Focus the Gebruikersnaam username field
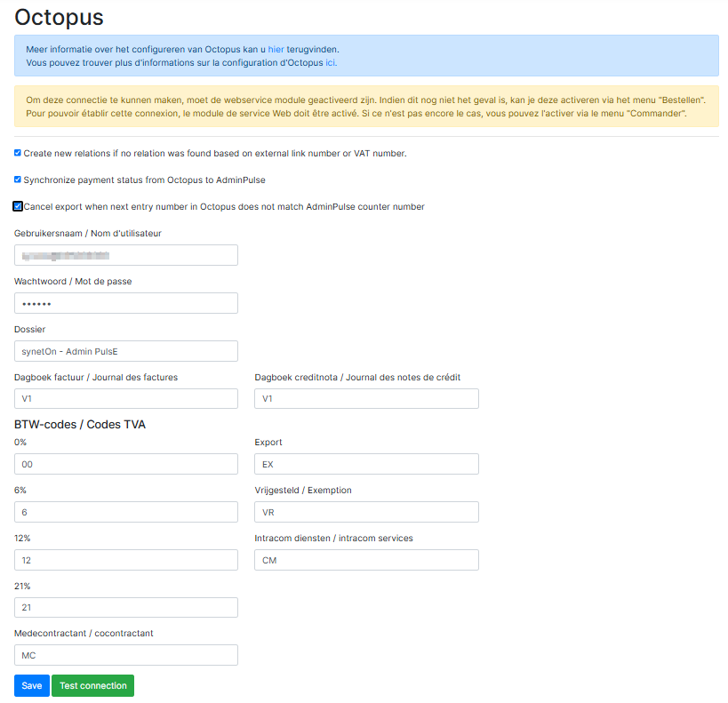Screen dimensions: 728x703 [126, 255]
